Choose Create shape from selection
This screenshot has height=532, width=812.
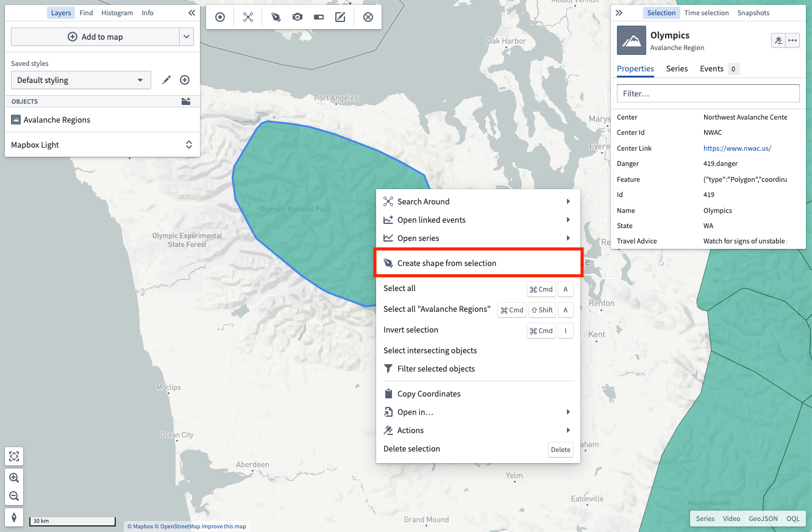click(x=478, y=263)
